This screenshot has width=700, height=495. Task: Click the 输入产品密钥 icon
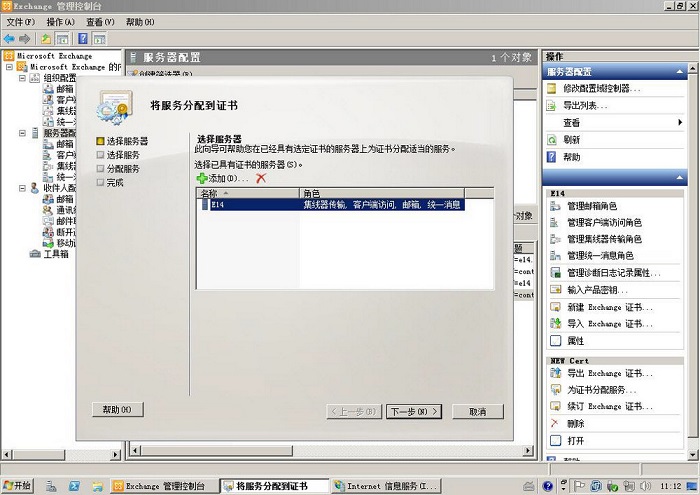555,290
